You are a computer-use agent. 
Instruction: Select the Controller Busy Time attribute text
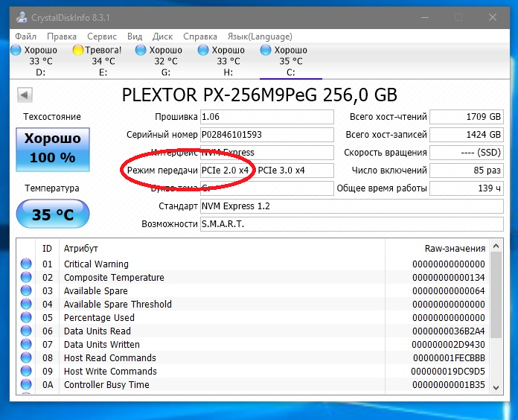coord(106,385)
